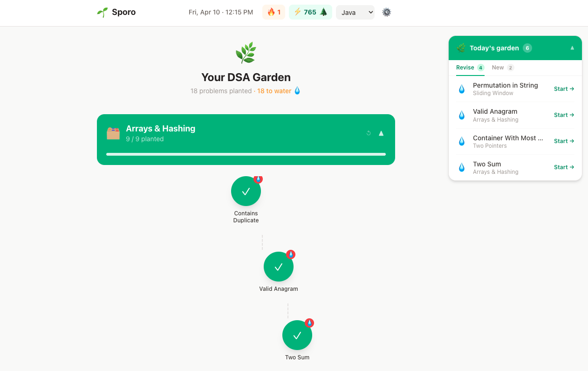588x371 pixels.
Task: Open the Contains Duplicate checkmark node
Action: [x=246, y=191]
